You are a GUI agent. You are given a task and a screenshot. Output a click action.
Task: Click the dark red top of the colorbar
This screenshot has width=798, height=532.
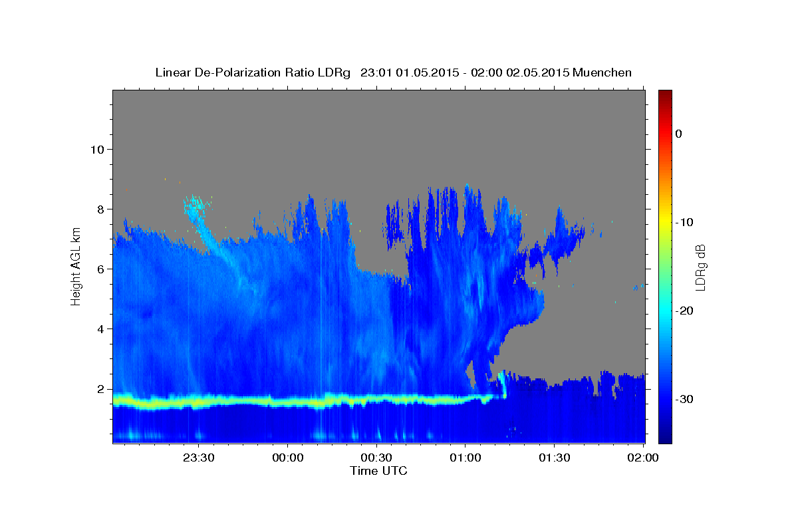tap(664, 94)
